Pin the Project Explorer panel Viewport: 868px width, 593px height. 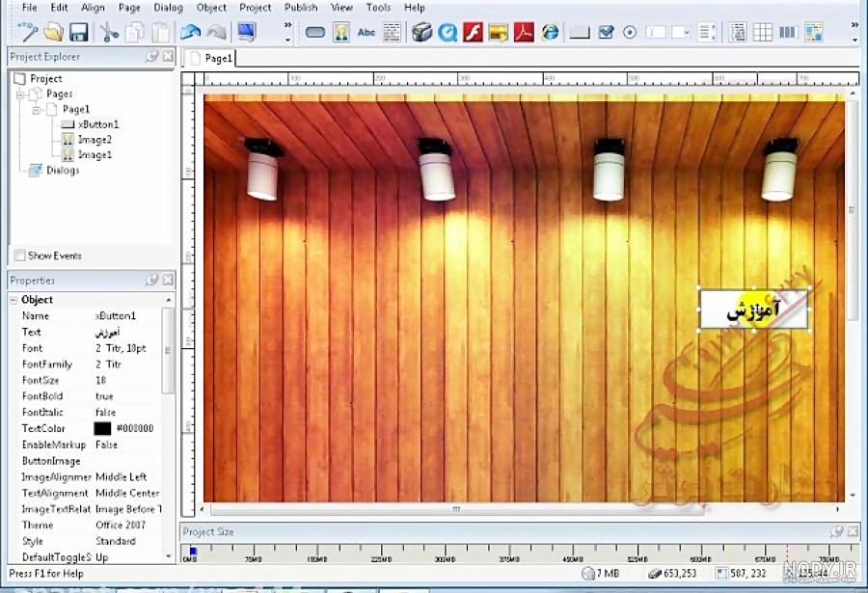pos(151,57)
